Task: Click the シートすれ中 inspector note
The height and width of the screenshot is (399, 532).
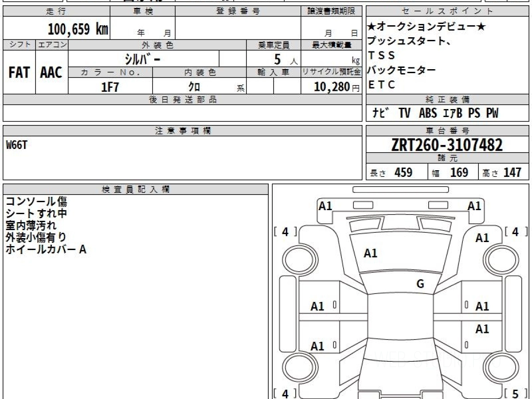Action: (x=36, y=214)
